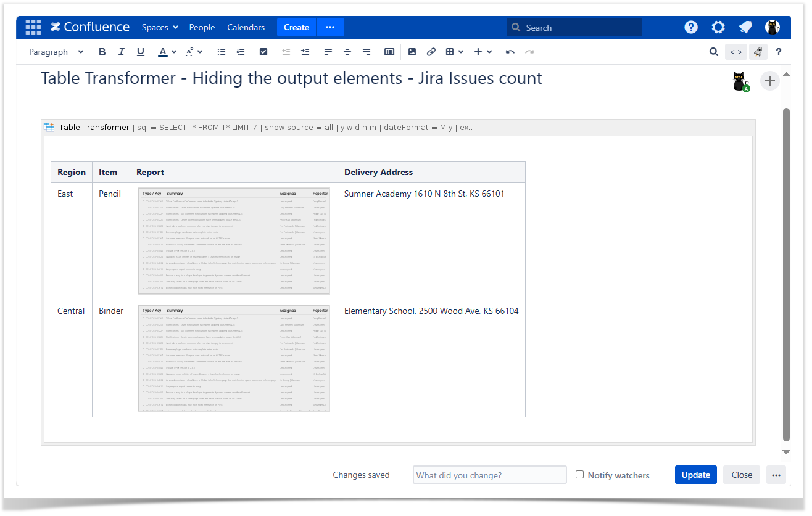Insert a bullet list
This screenshot has width=812, height=516.
pos(222,52)
